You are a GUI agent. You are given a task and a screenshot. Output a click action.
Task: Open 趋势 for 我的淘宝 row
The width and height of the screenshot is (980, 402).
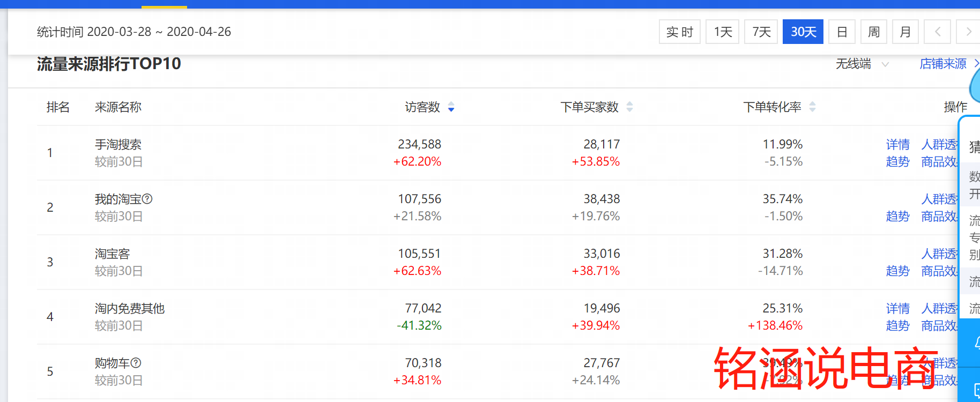coord(898,216)
